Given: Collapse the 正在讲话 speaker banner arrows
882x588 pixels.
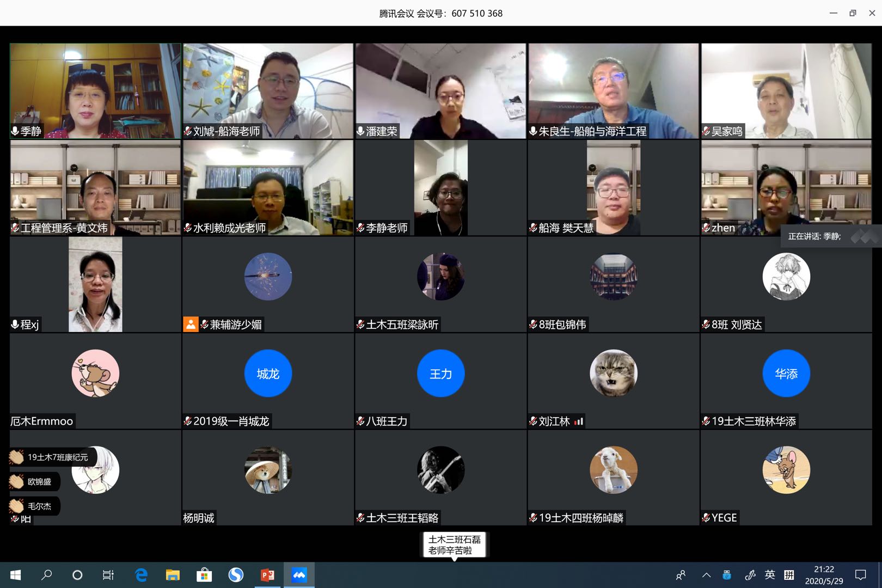Looking at the screenshot, I should 865,236.
